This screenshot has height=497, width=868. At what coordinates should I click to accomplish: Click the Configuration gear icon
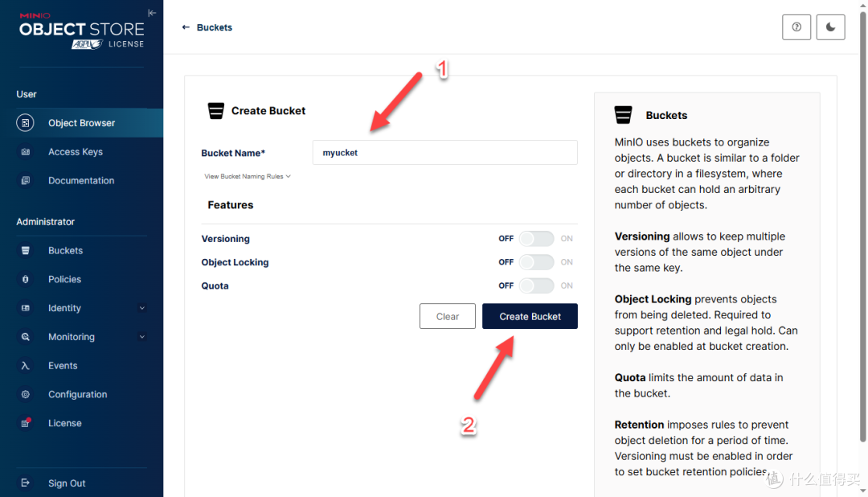point(25,395)
